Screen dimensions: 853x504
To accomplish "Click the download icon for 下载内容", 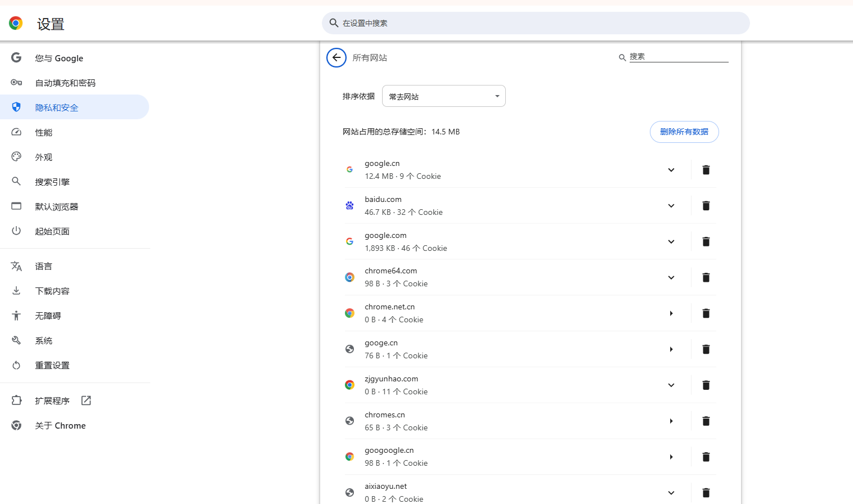I will tap(16, 291).
